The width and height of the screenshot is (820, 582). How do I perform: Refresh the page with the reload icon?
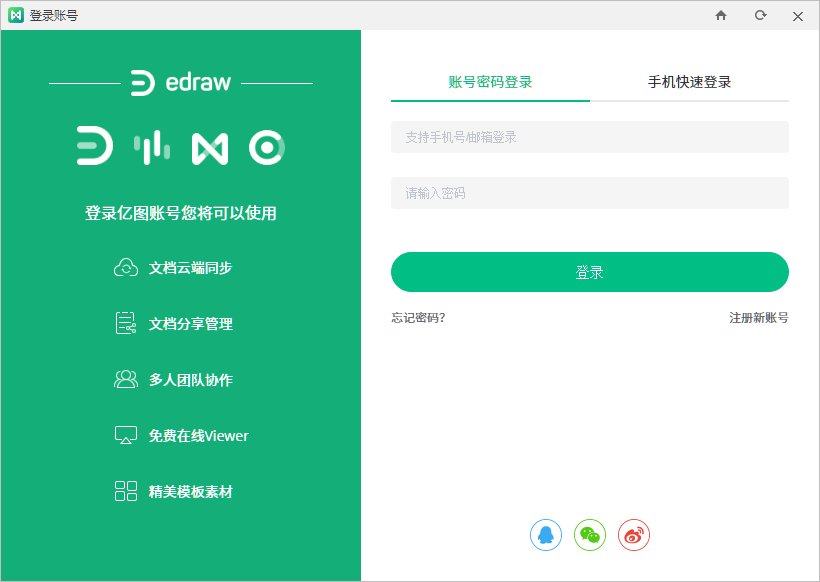[x=761, y=15]
